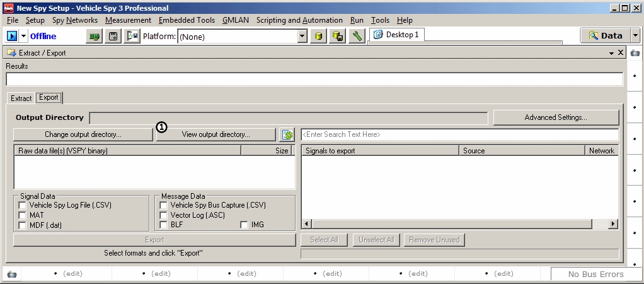Click the disk icon beside the circuit board
The image size is (644, 284).
pos(113,37)
